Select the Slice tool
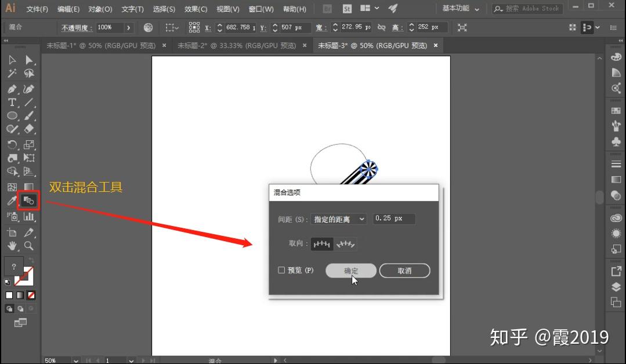Screen dimensions: 626x364 29,232
